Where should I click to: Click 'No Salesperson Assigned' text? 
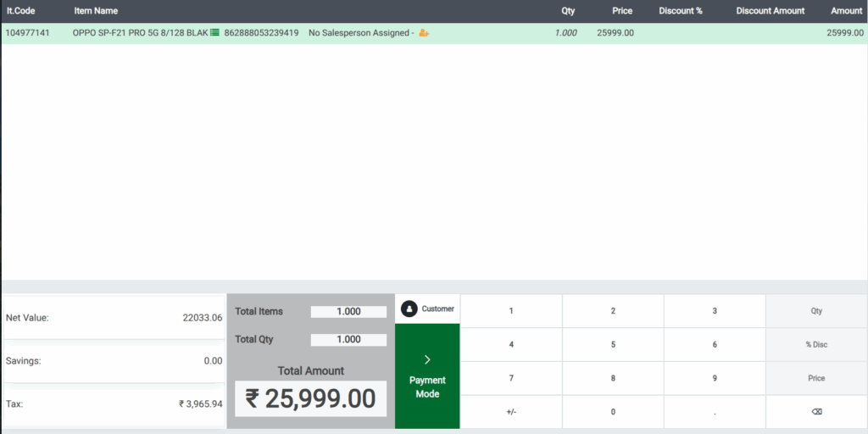click(x=359, y=33)
